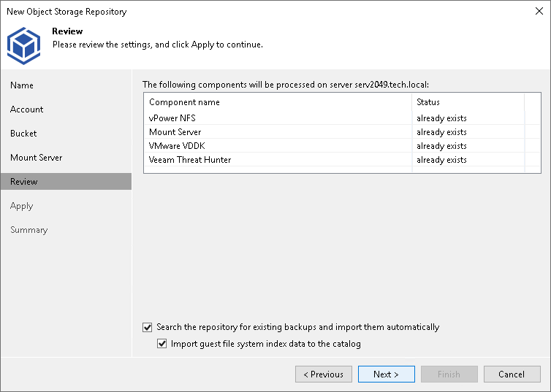Click status of vPower NFS
551x392 pixels.
coord(441,118)
